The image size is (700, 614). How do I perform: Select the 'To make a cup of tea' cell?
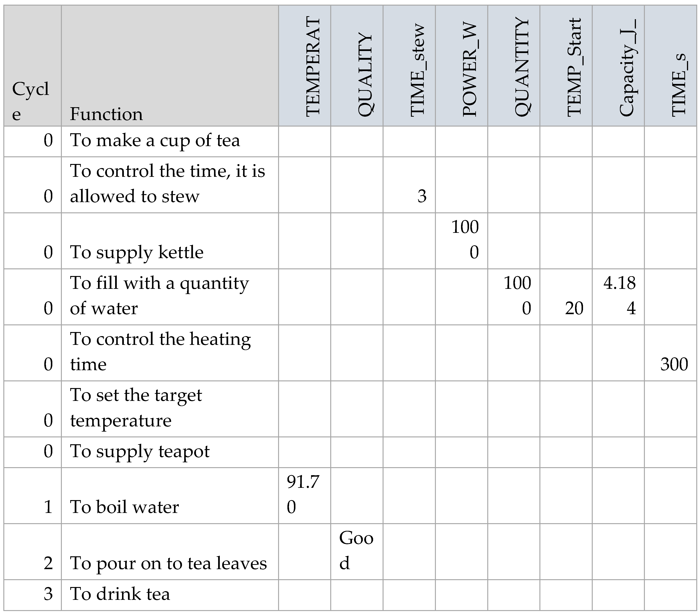point(155,140)
